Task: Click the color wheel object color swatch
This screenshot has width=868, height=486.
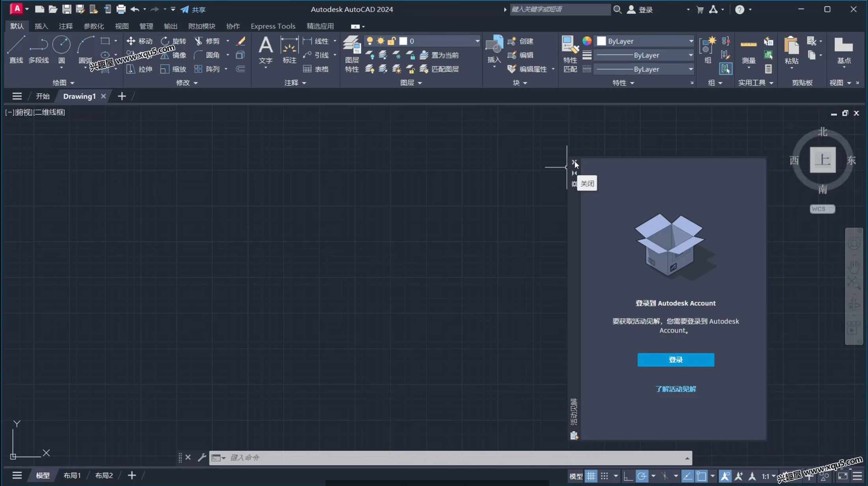Action: click(x=587, y=41)
